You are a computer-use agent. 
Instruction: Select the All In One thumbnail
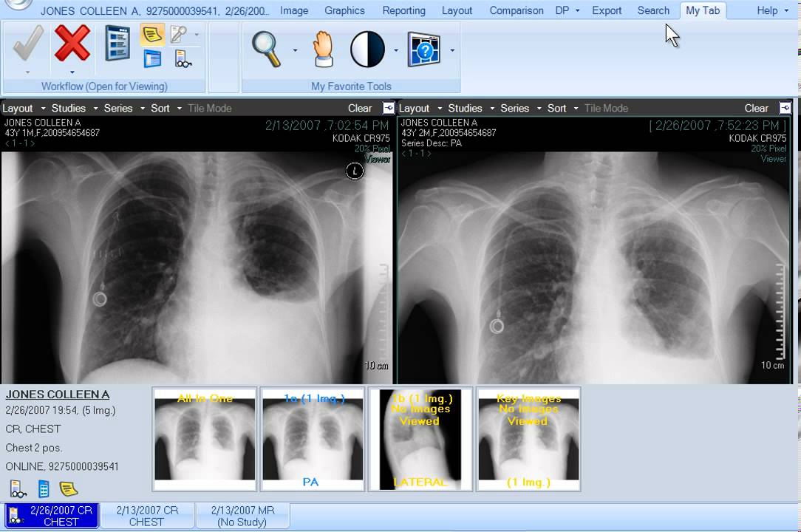[205, 440]
